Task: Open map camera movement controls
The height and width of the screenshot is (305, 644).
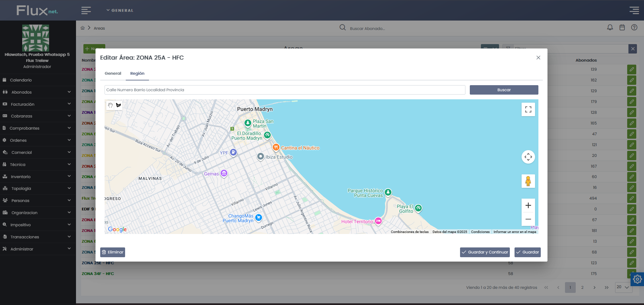Action: click(x=528, y=157)
